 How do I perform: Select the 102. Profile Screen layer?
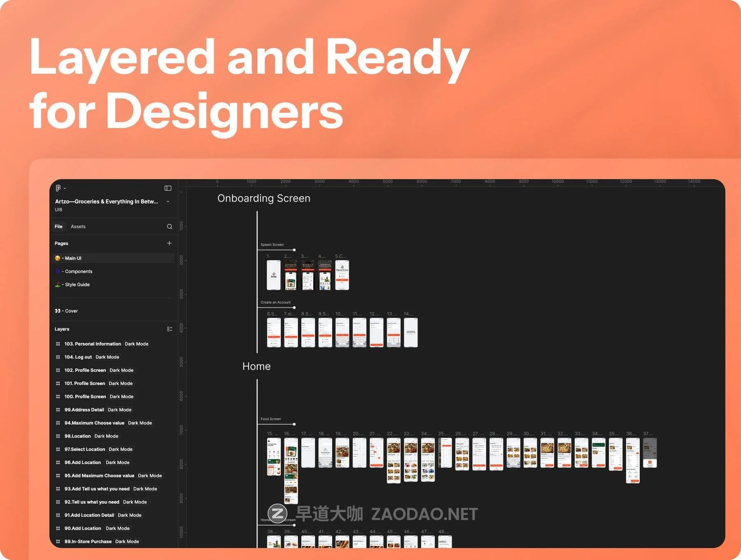click(85, 370)
